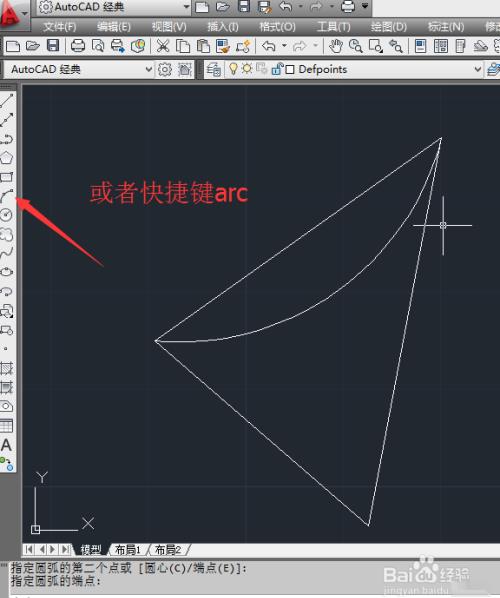Screen dimensions: 500x598
Task: Open redo history dropdown in Standard toolbar
Action: 315,46
